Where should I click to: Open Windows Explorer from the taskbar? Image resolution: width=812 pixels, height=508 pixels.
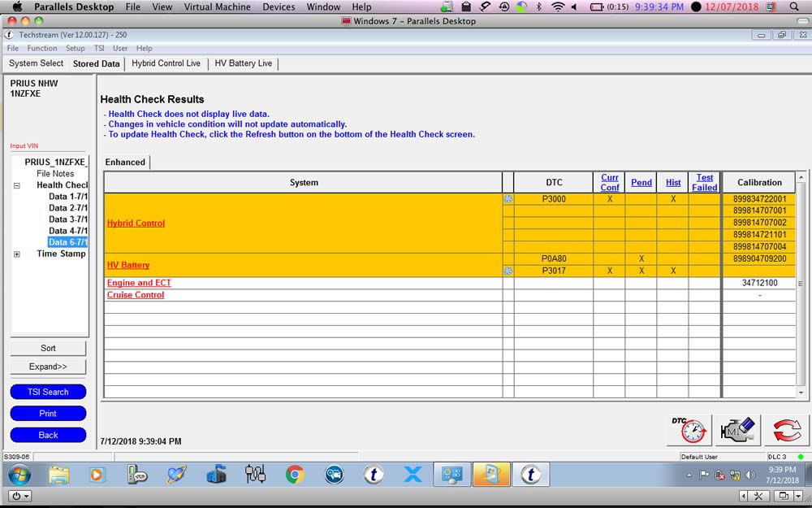(x=58, y=475)
